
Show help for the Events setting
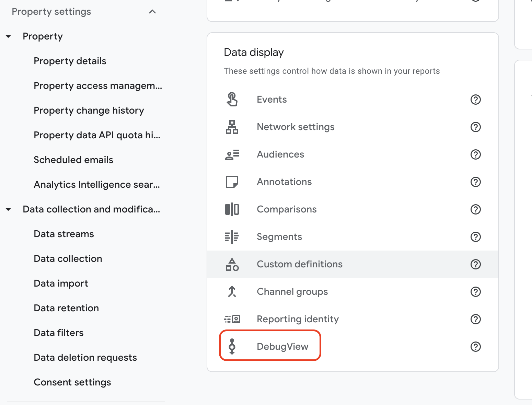475,100
